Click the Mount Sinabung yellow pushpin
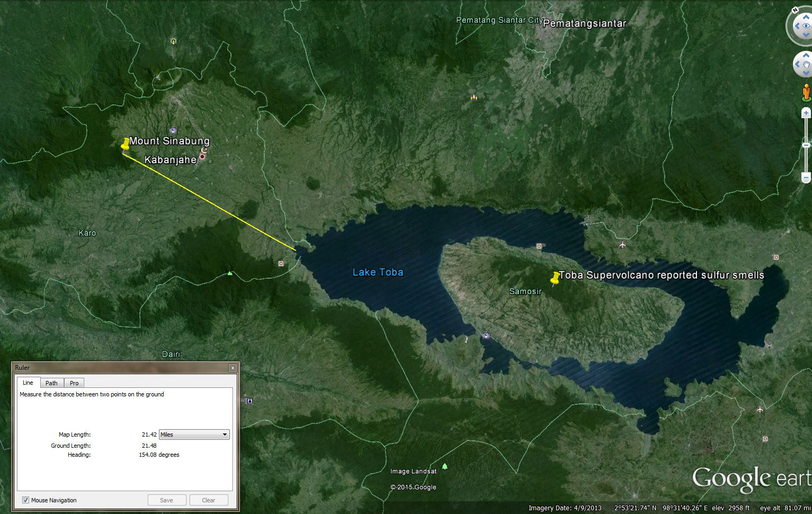Image resolution: width=812 pixels, height=514 pixels. (125, 144)
